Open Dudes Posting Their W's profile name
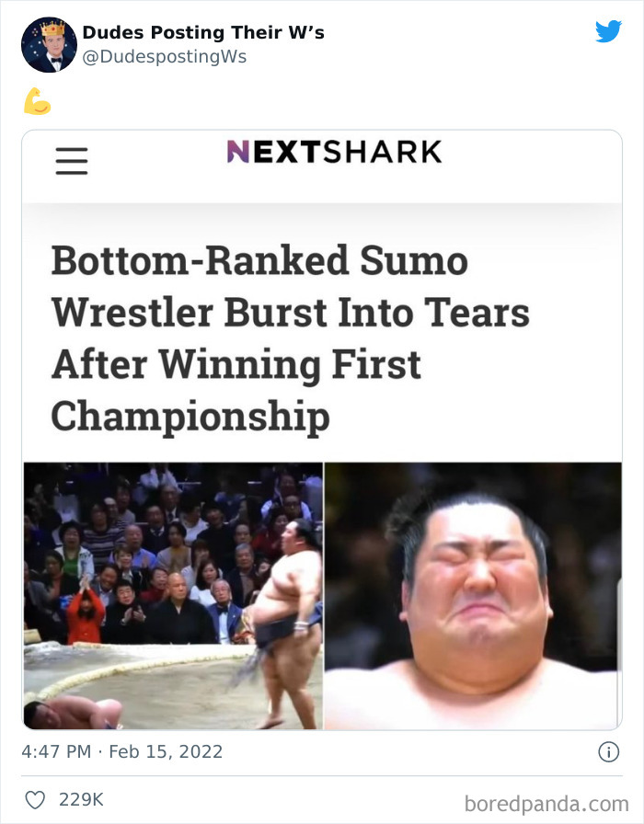The height and width of the screenshot is (824, 644). coord(203,32)
